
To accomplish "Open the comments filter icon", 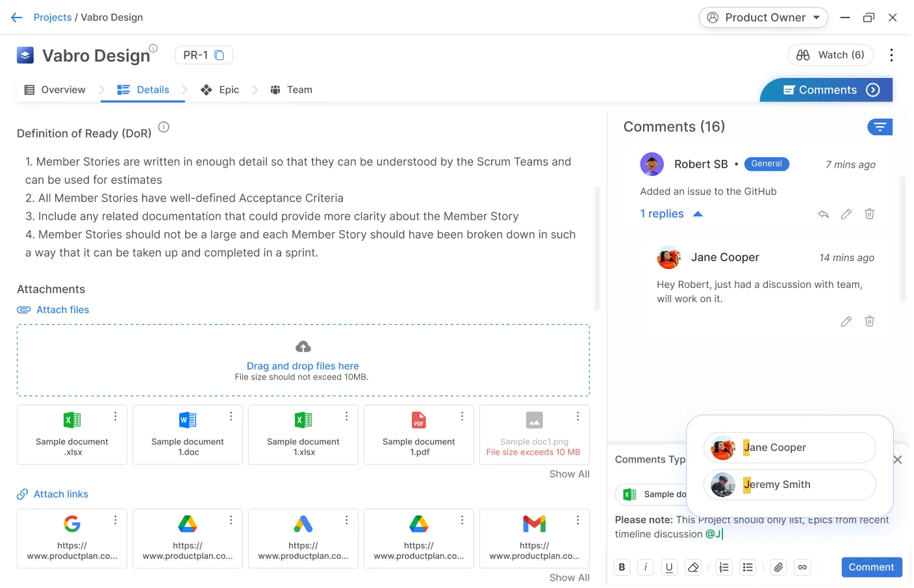I will [880, 127].
